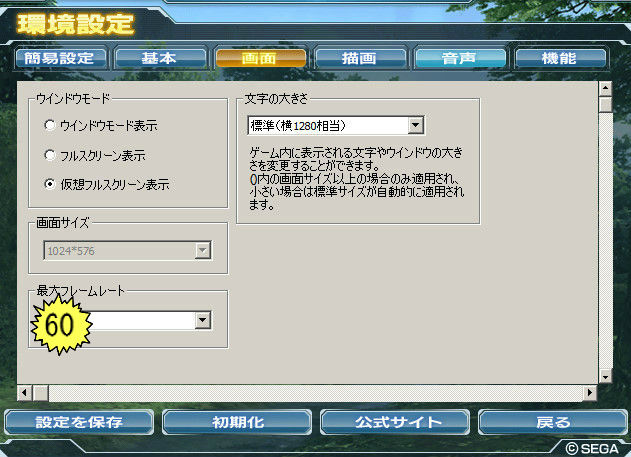631x457 pixels.
Task: Switch to the 簡易設定 tab
Action: pos(60,58)
